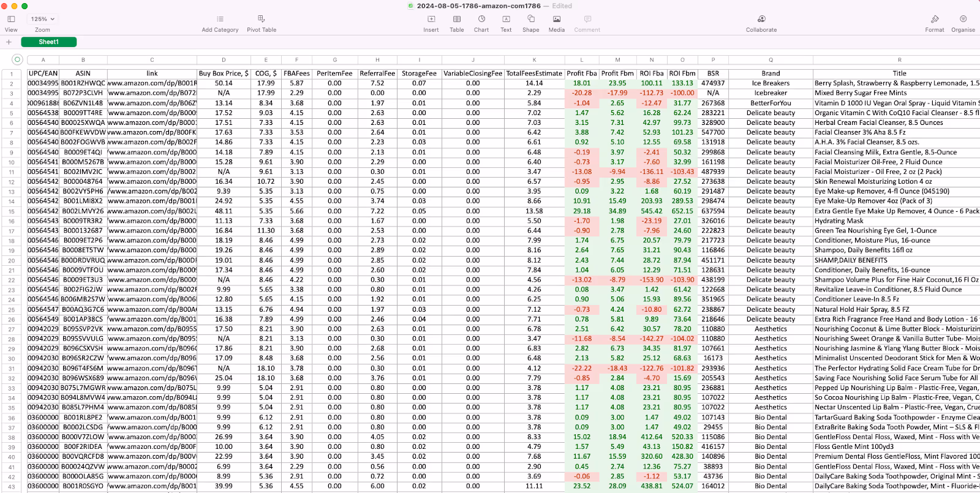The image size is (980, 493).
Task: Click the Pivot Table icon
Action: [x=262, y=19]
